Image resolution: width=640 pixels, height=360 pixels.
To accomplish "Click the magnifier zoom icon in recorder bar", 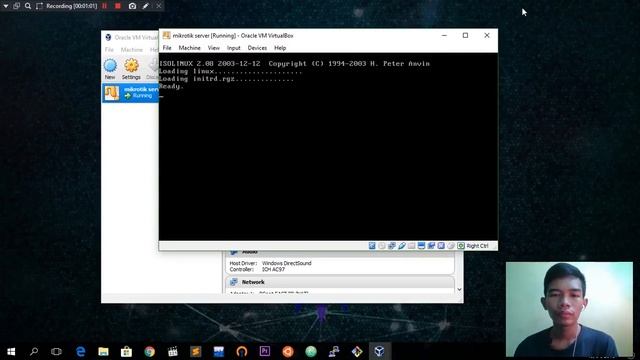I will [28, 6].
